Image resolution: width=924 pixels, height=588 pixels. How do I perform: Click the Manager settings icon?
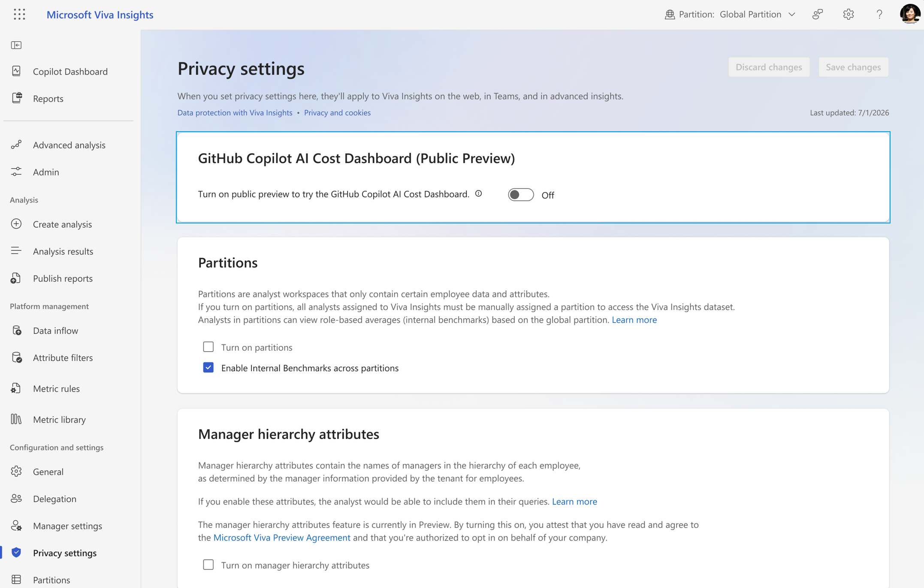(x=16, y=525)
